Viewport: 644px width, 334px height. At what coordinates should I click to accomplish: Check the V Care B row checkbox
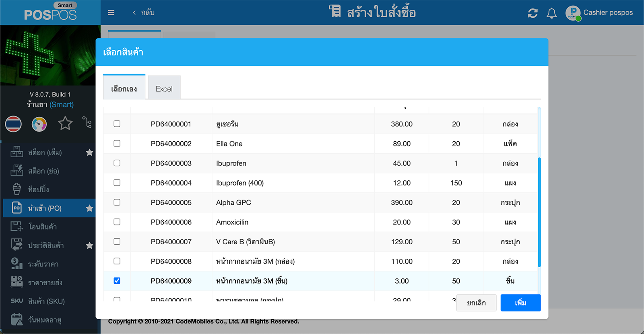click(117, 241)
